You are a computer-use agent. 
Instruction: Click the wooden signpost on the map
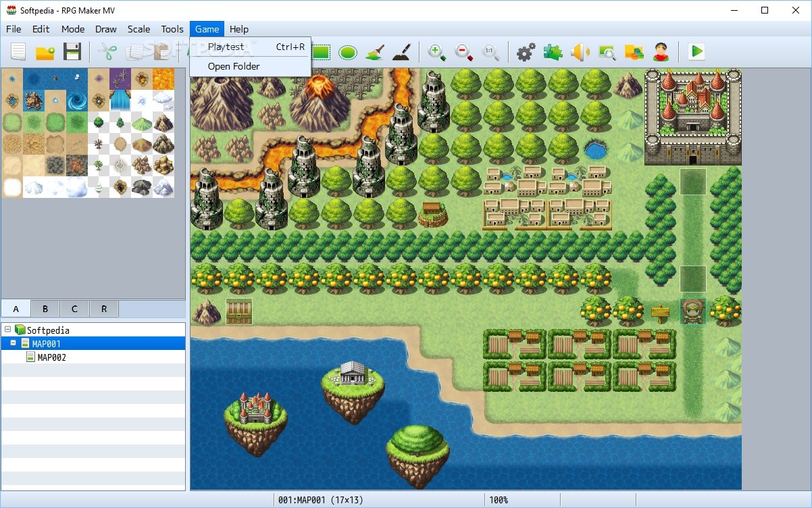(x=660, y=313)
